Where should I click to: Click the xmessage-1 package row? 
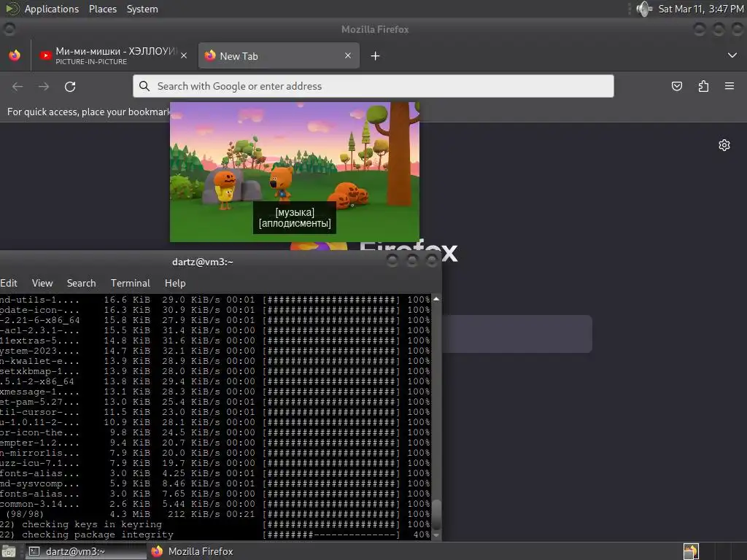tap(215, 392)
